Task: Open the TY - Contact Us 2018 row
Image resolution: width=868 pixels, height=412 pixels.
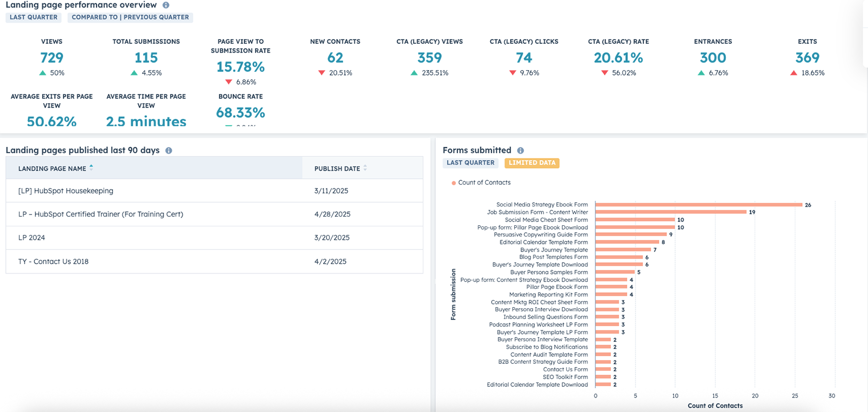Action: [53, 262]
